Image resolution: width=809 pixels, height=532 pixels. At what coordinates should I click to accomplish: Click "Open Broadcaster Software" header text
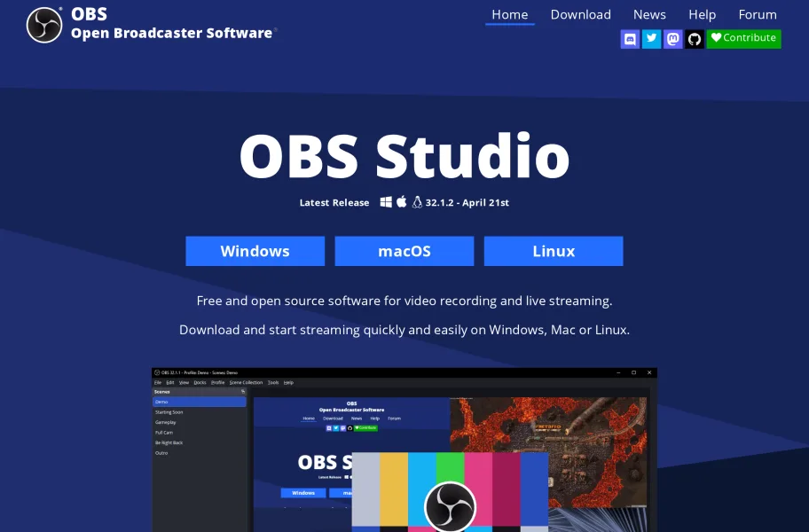click(171, 33)
